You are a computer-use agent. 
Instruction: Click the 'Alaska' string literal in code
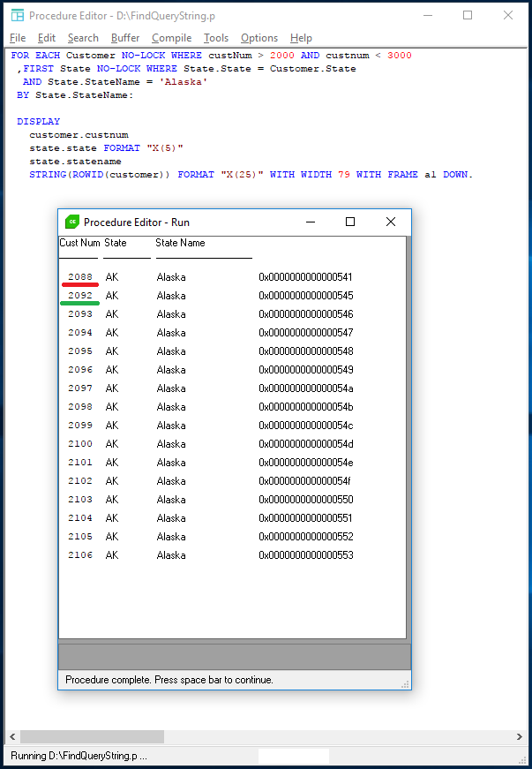coord(184,82)
